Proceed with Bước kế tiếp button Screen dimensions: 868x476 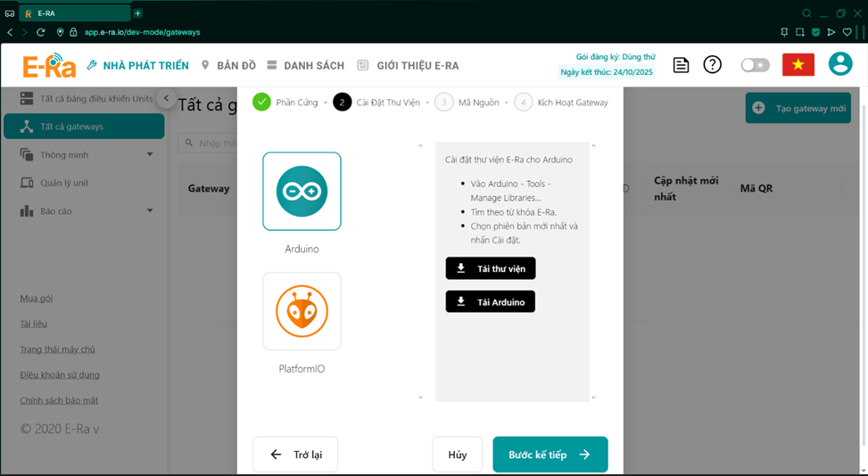(x=550, y=455)
